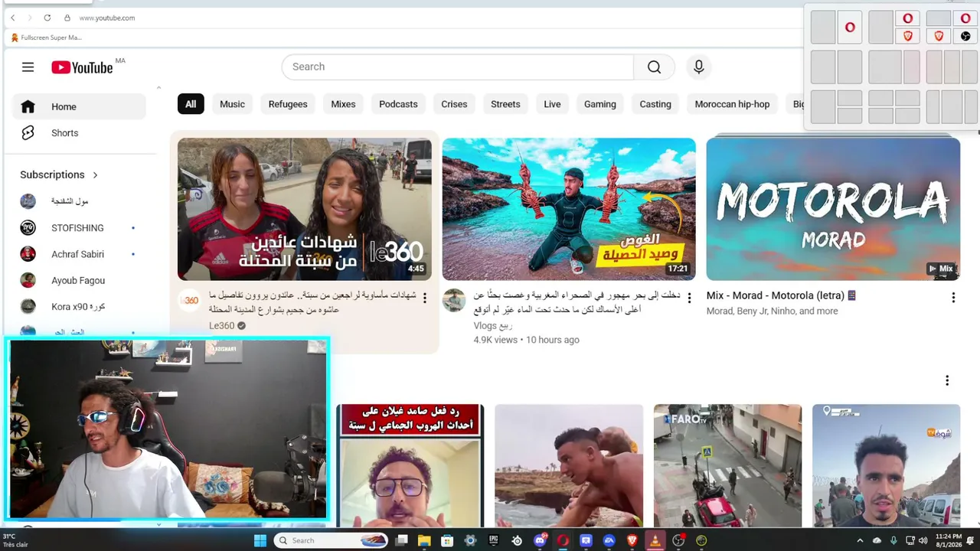
Task: Select the Casting filter chip
Action: coord(655,104)
